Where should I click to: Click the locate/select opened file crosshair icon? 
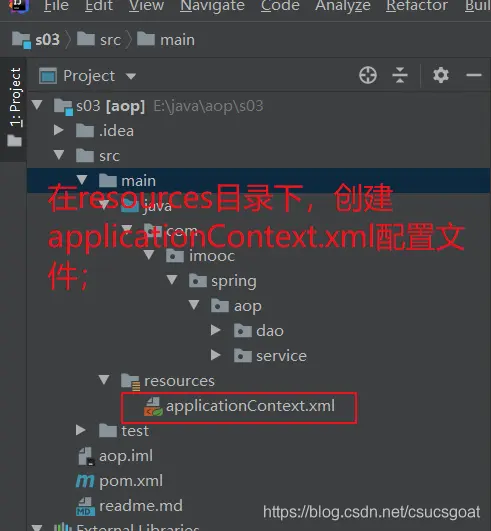pyautogui.click(x=368, y=75)
